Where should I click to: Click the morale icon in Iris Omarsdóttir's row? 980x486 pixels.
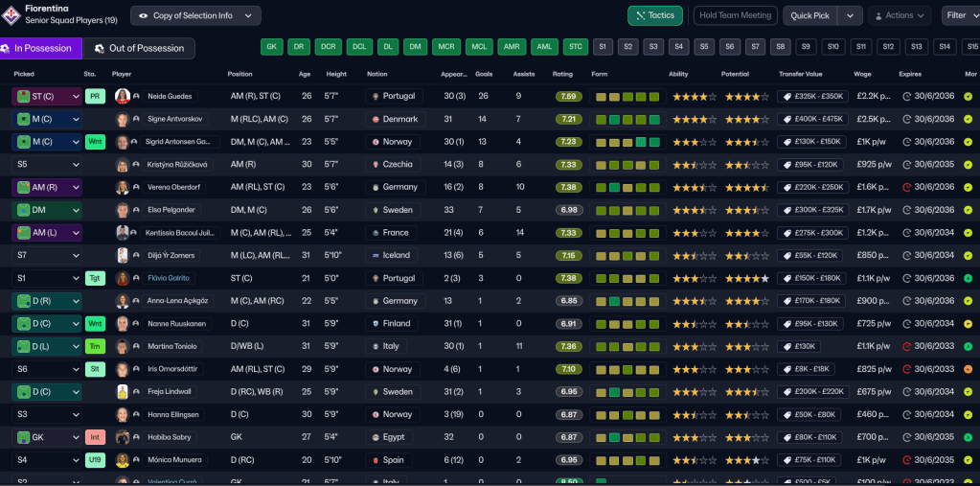[968, 369]
